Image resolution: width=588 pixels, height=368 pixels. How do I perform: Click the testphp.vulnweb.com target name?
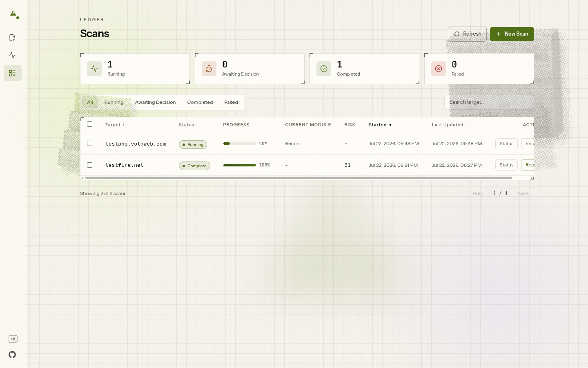[x=136, y=144]
